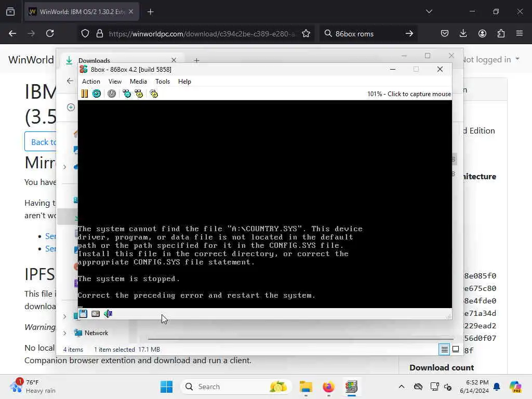Click the Explorer horizontal scrollbar
The width and height of the screenshot is (532, 399).
301,339
